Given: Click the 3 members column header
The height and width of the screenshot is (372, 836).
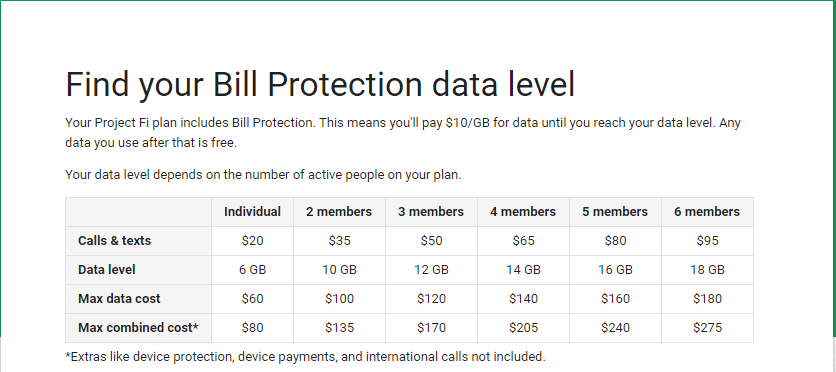Looking at the screenshot, I should click(x=431, y=212).
